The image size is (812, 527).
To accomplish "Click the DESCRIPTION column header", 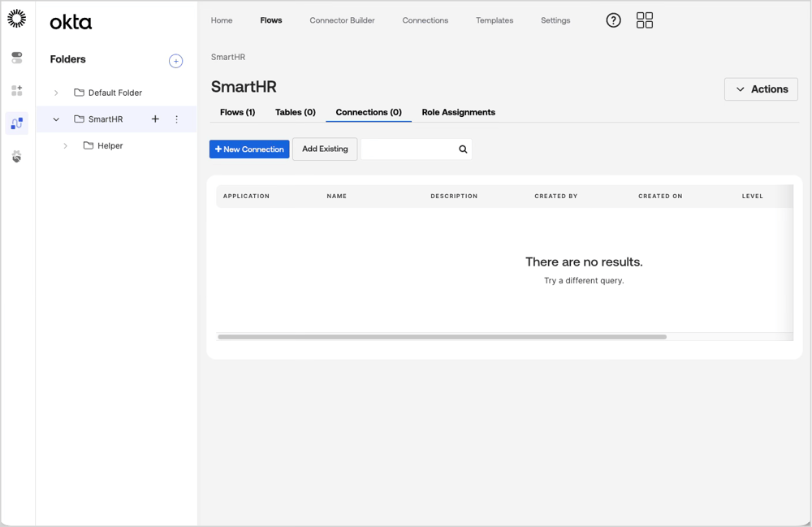I will [454, 197].
